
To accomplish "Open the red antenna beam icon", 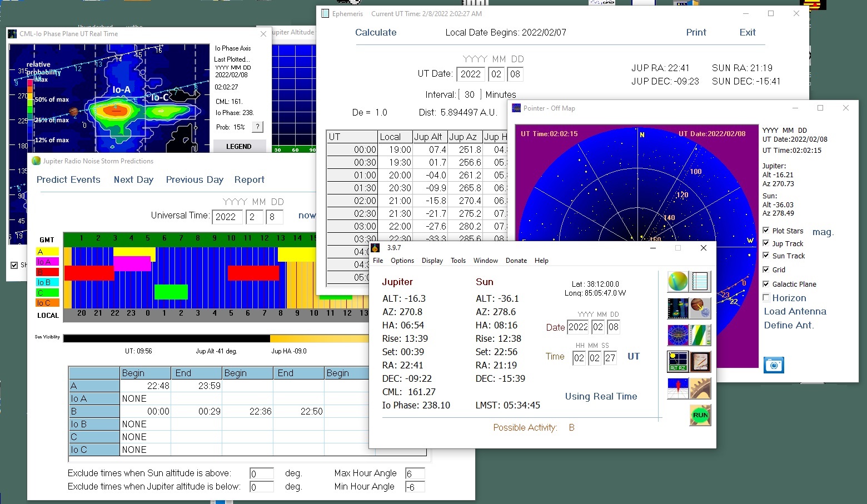I will click(677, 388).
